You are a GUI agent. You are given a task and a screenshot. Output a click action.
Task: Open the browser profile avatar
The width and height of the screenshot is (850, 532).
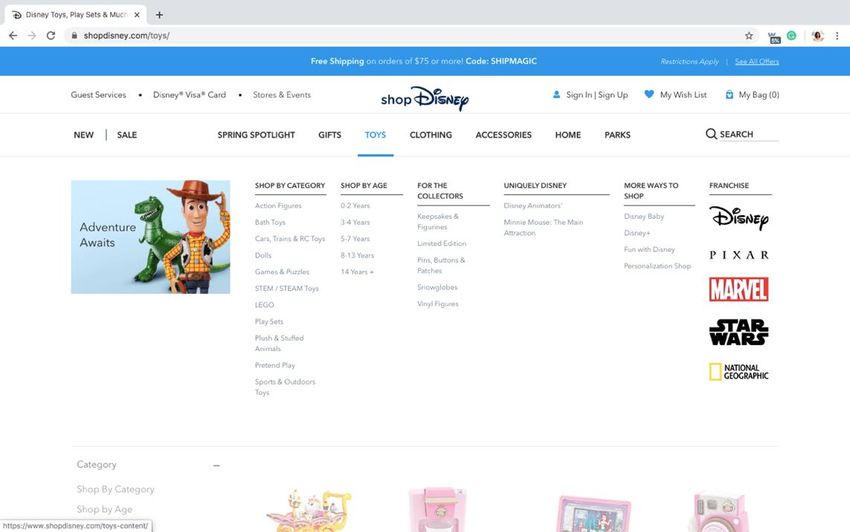(817, 36)
